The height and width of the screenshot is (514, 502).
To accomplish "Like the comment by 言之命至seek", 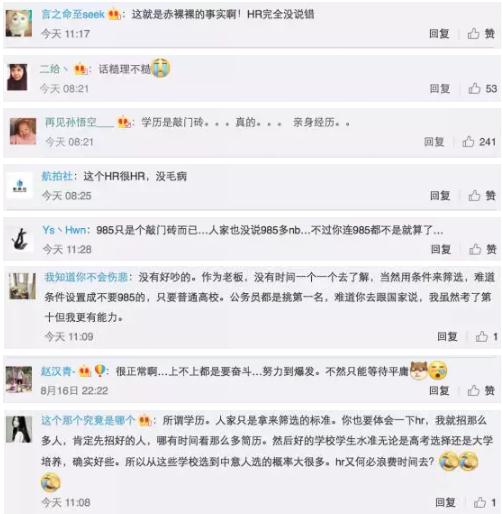I will click(481, 33).
